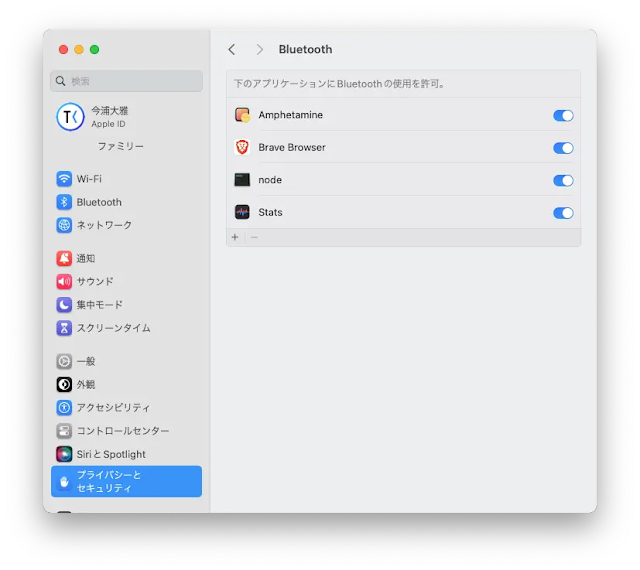Open スクリーンタイム settings

click(x=127, y=328)
